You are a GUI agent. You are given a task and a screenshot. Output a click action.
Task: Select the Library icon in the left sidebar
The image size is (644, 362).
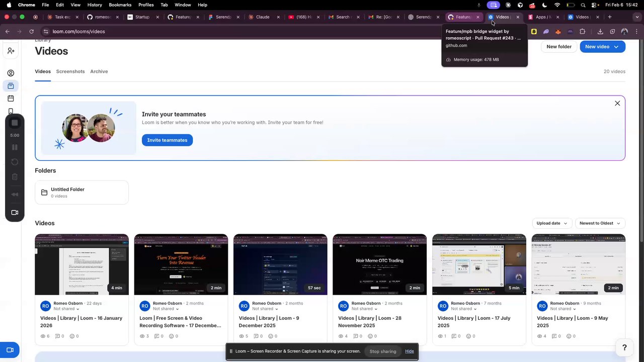coord(11,86)
